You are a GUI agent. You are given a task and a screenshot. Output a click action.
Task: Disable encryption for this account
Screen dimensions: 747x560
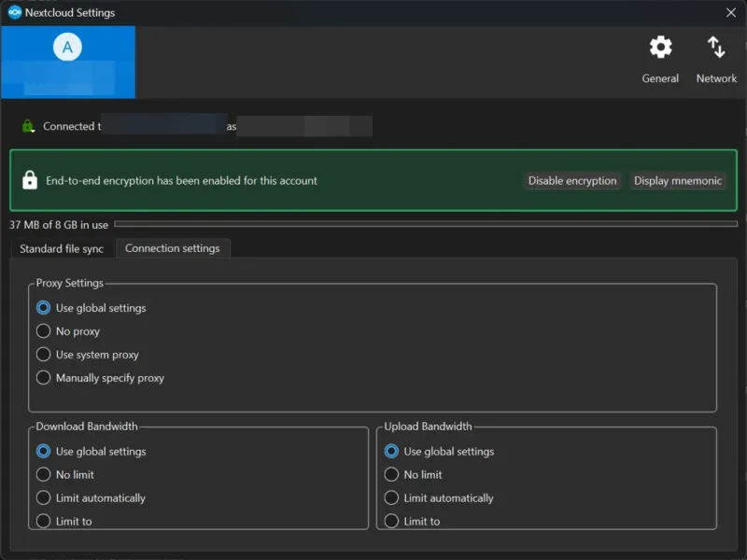tap(572, 181)
